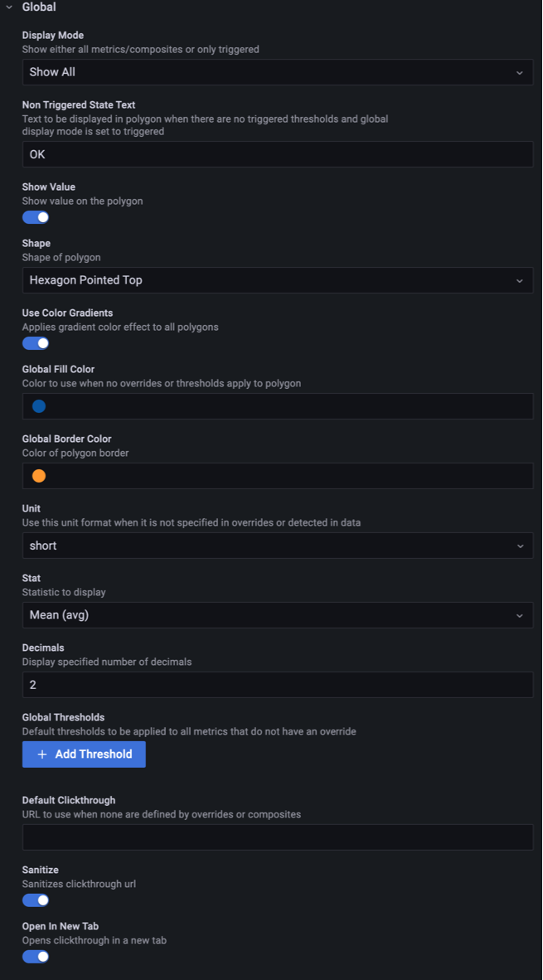Click the Shape dropdown chevron icon
Image resolution: width=543 pixels, height=980 pixels.
point(520,280)
